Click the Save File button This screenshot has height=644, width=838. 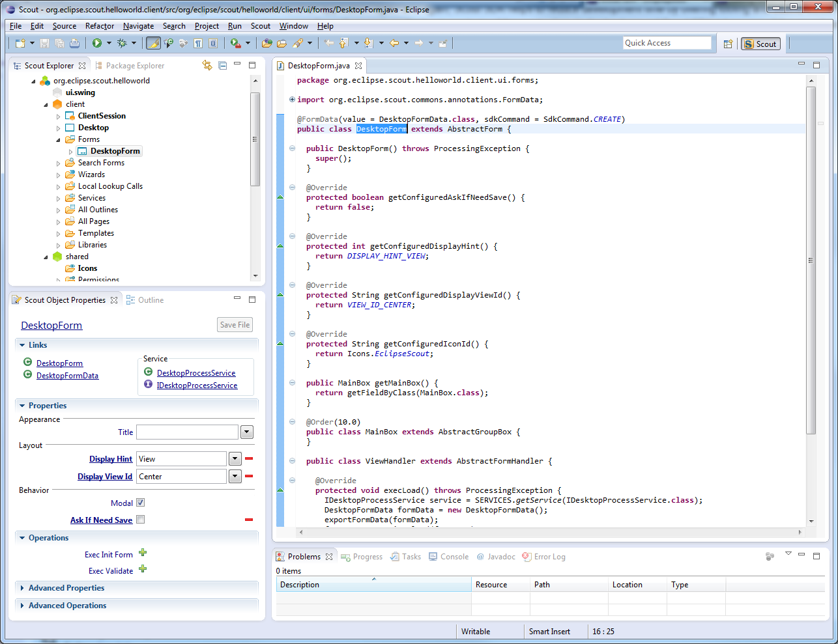click(x=235, y=325)
